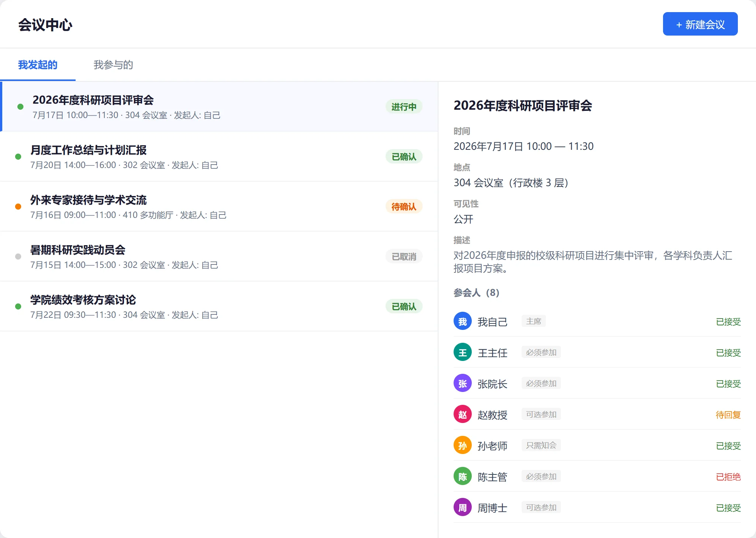Click 周博士's 可选参加 tag
Screen dimensions: 756x538
pyautogui.click(x=541, y=507)
